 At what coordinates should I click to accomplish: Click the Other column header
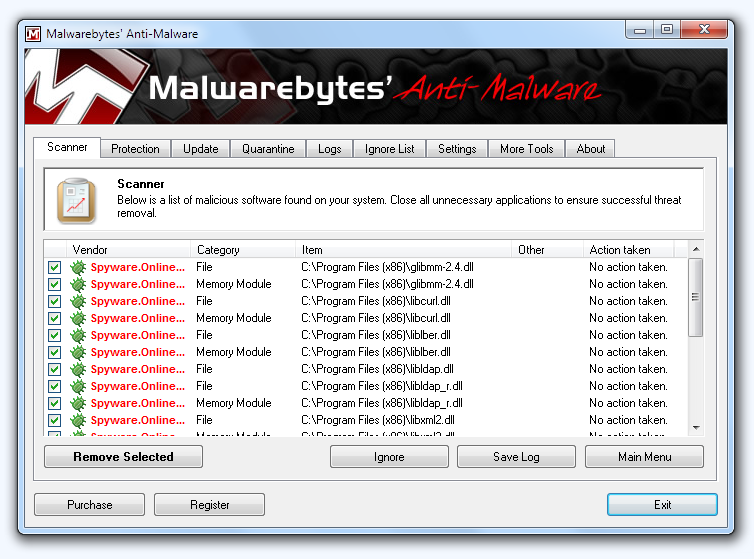(x=547, y=250)
